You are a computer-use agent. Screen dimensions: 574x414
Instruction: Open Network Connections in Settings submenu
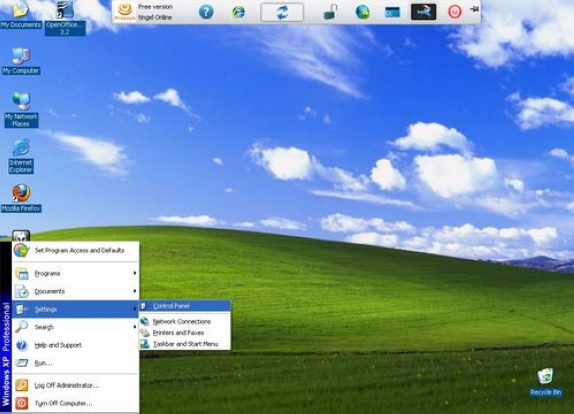(x=185, y=321)
